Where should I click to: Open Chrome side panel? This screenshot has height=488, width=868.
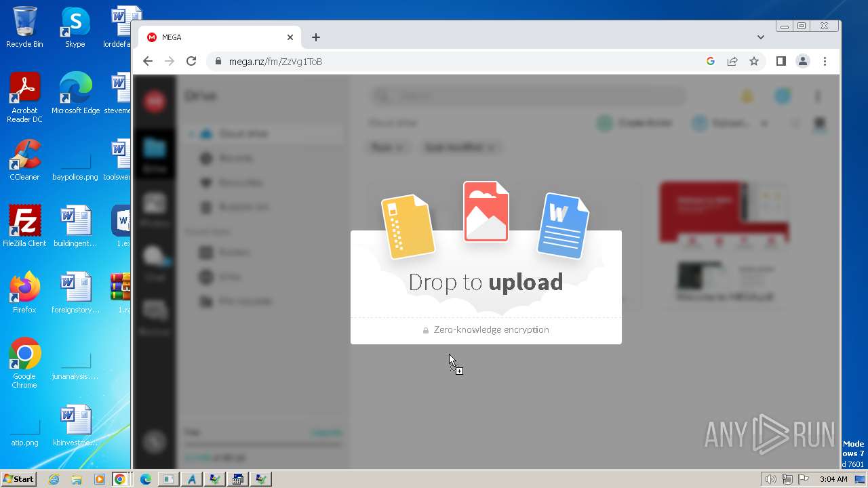click(781, 61)
